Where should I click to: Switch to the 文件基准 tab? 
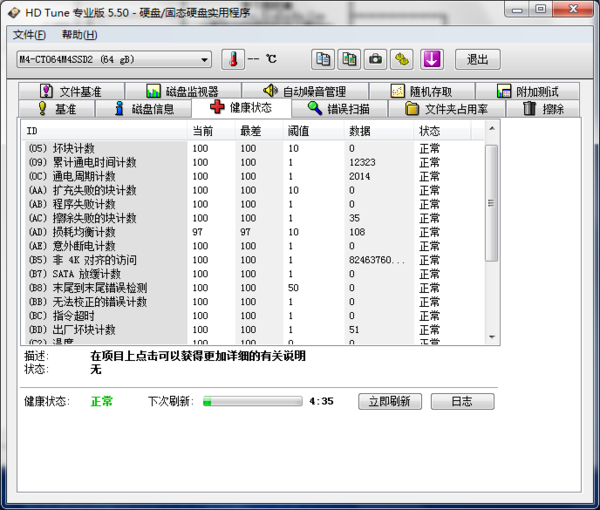pos(71,91)
